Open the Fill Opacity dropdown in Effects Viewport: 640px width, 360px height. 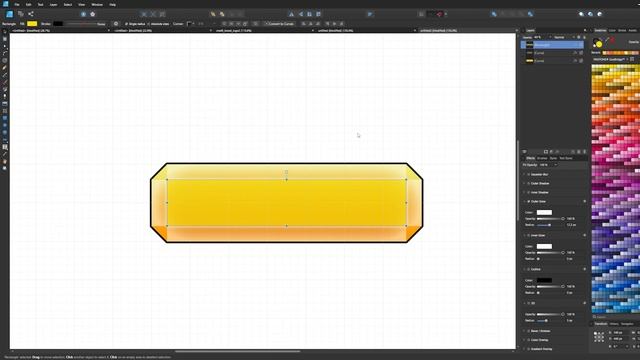(x=555, y=165)
